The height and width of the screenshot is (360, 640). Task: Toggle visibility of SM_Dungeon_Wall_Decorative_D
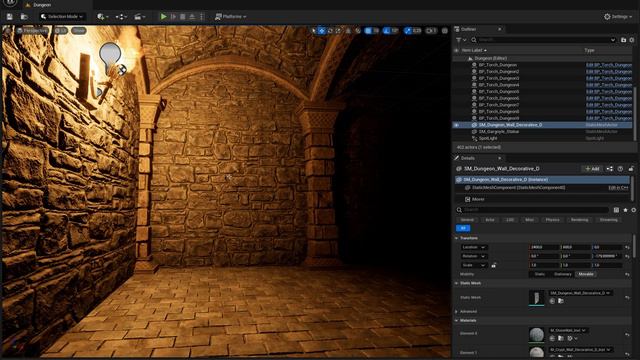[457, 125]
